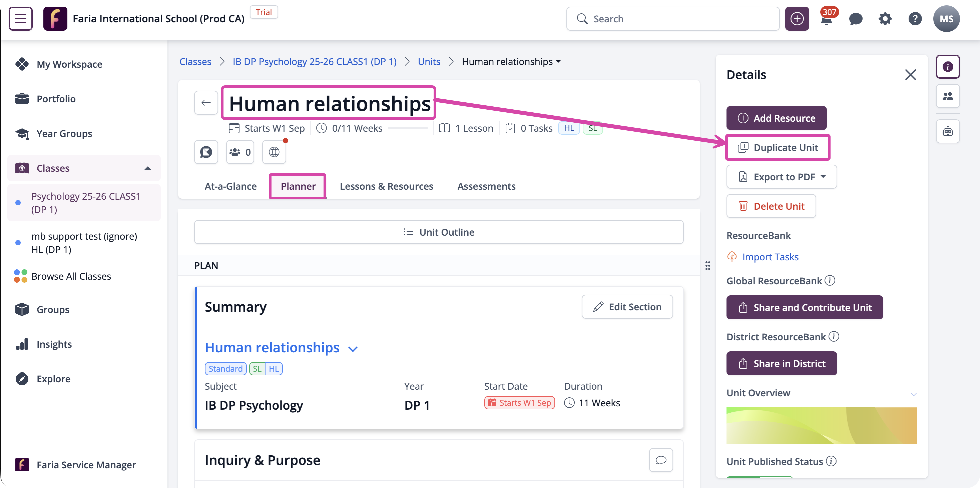Image resolution: width=980 pixels, height=488 pixels.
Task: Click the drag handle dots beside PLAN
Action: pos(707,266)
